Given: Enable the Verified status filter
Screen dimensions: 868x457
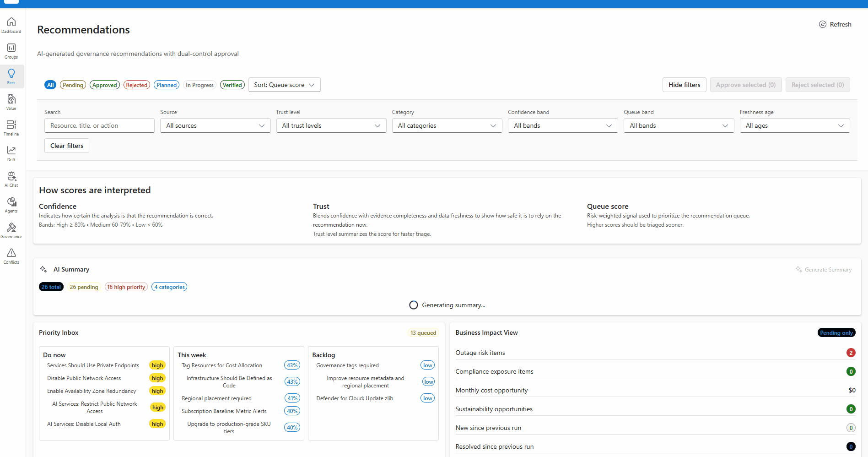Looking at the screenshot, I should pos(232,85).
